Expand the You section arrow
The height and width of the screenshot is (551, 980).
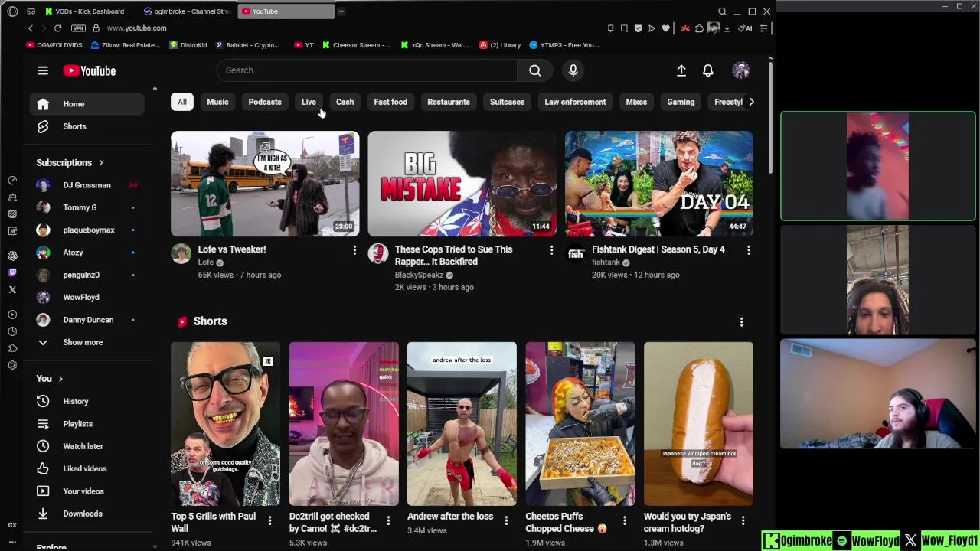(x=60, y=379)
